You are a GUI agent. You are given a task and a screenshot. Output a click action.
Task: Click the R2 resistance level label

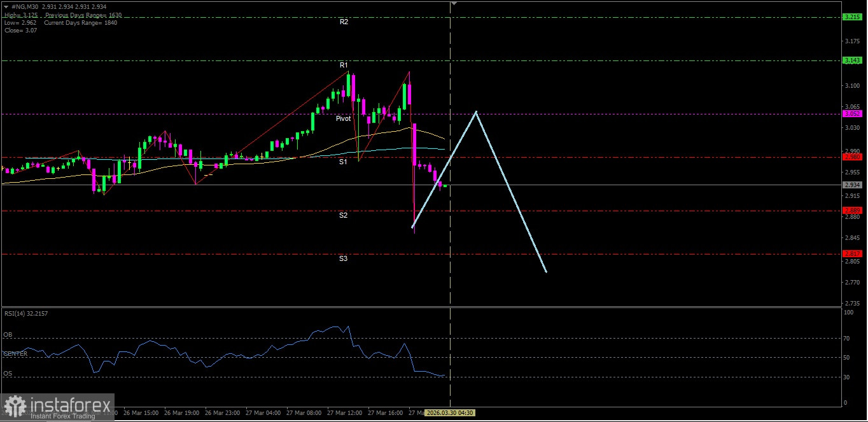click(x=344, y=22)
